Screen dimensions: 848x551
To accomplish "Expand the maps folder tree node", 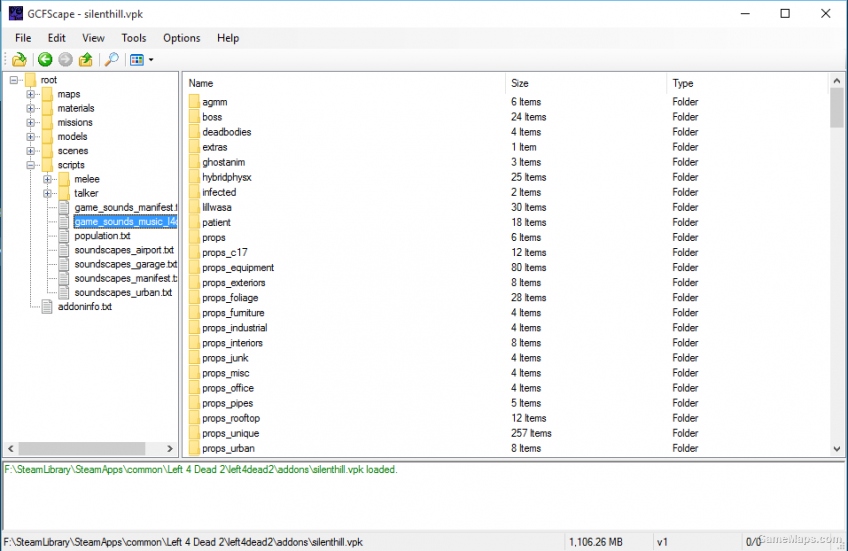I will 31,94.
